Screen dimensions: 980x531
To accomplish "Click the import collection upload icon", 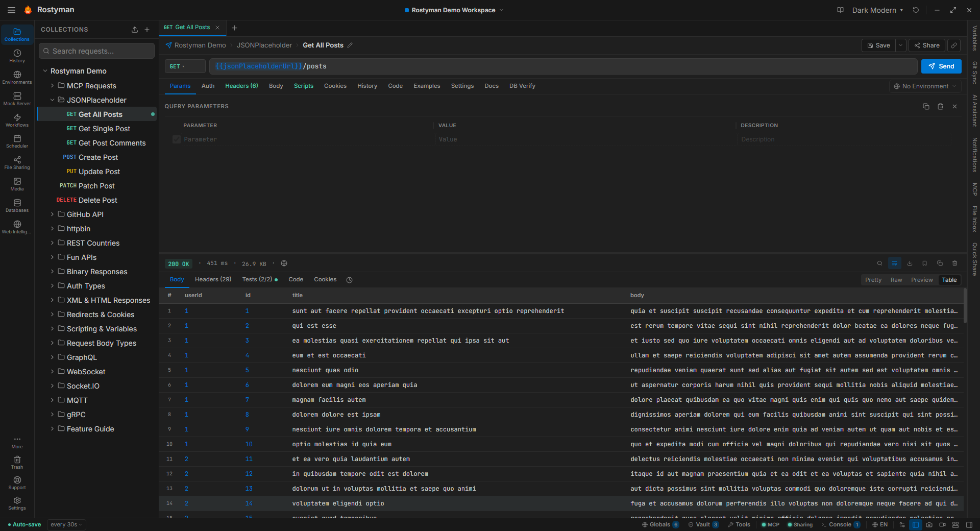I will click(x=135, y=30).
